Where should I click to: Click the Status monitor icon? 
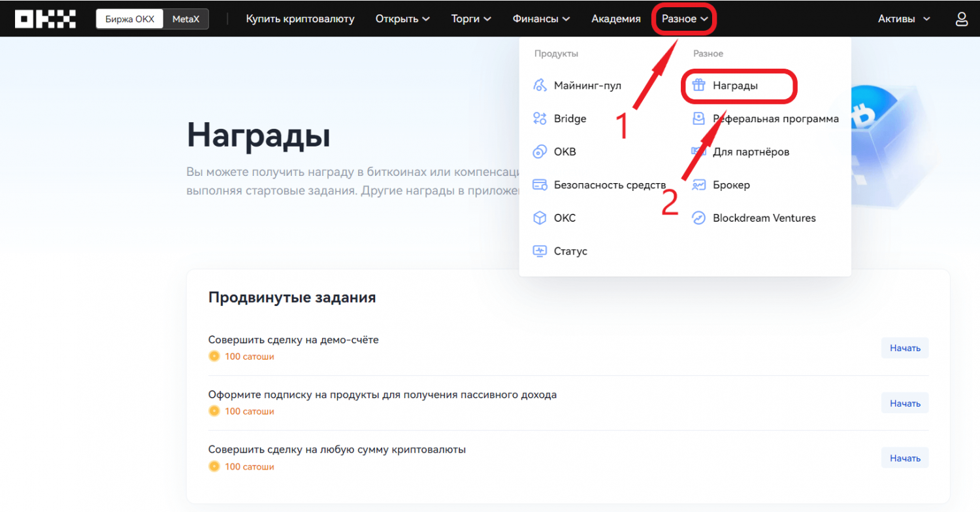tap(540, 251)
